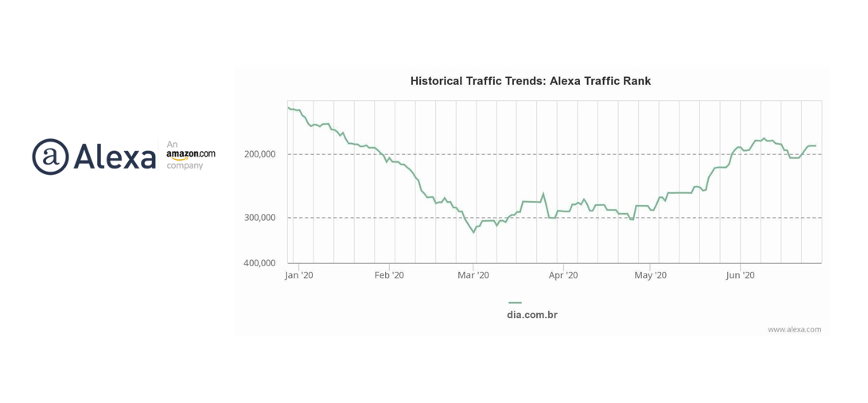
Task: Toggle the dia.com.br legend series label
Action: (531, 315)
